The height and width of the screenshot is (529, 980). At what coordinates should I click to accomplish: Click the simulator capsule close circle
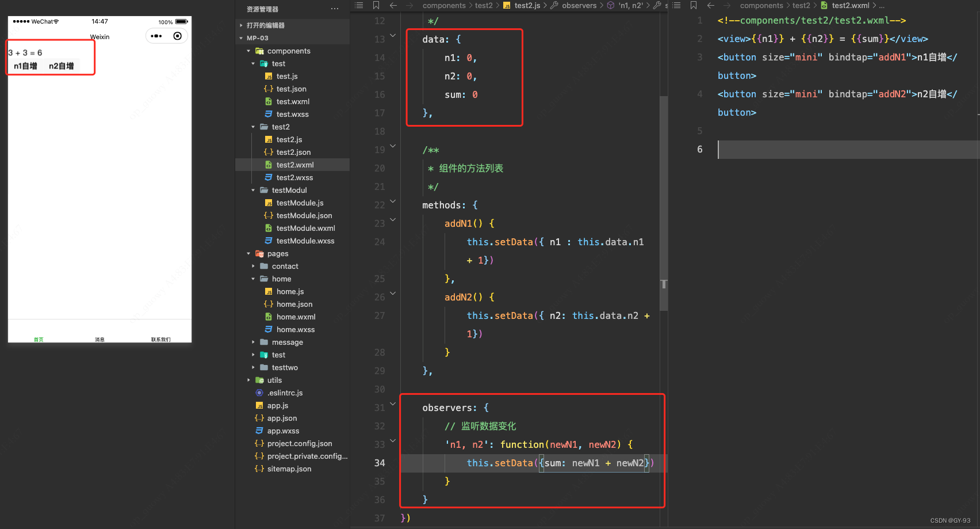click(x=177, y=36)
